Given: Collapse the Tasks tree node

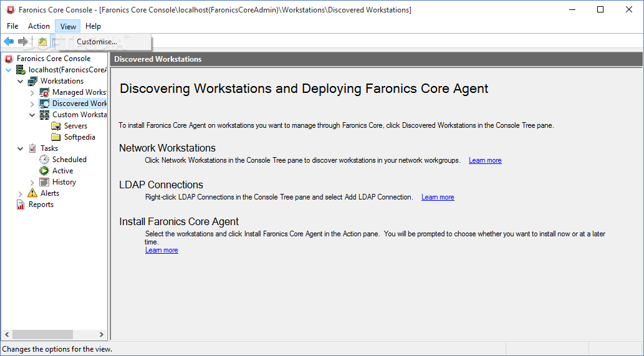Looking at the screenshot, I should point(21,148).
